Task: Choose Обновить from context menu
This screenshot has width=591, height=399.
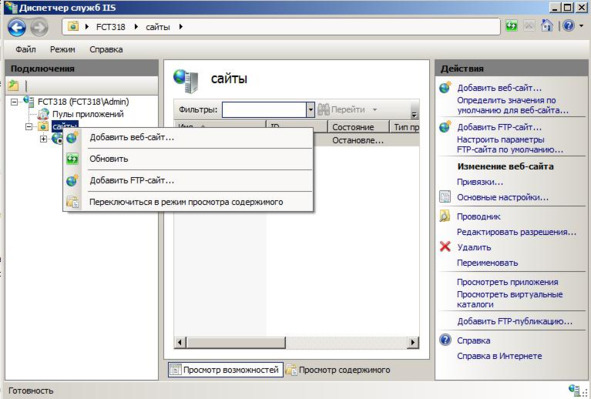Action: click(x=188, y=159)
